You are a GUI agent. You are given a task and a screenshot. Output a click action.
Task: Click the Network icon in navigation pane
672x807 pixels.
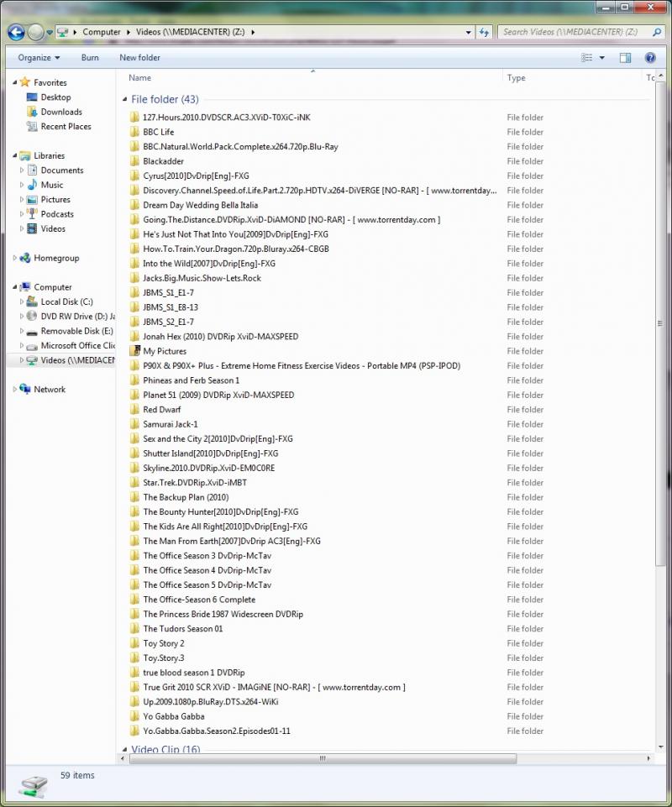tap(24, 389)
